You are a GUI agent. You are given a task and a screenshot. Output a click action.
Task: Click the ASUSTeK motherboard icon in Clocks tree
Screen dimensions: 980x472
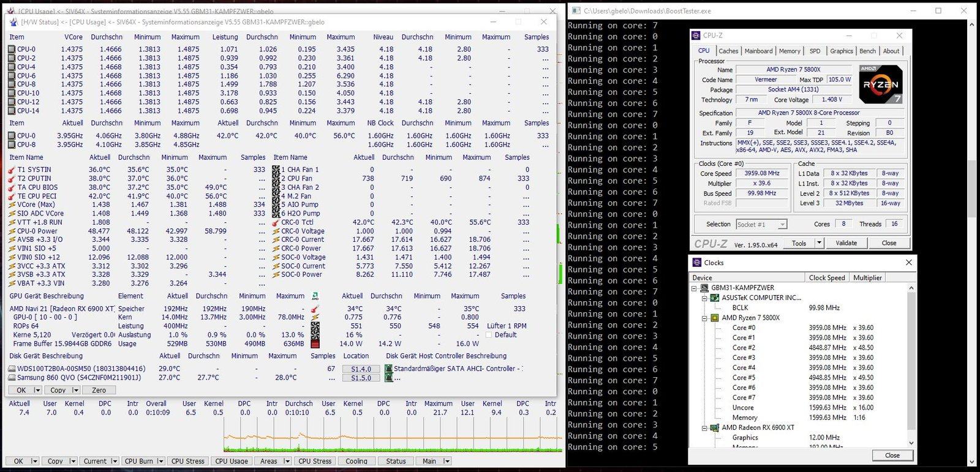714,298
